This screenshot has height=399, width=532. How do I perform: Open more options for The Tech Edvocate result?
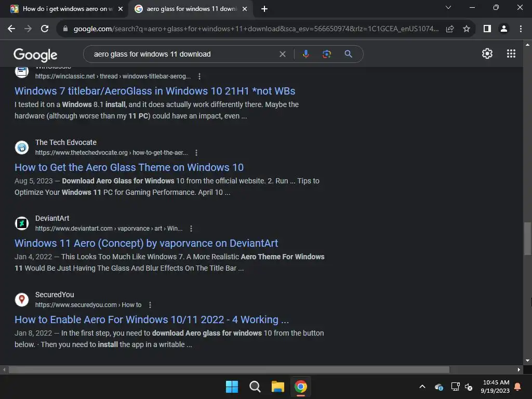coord(196,153)
